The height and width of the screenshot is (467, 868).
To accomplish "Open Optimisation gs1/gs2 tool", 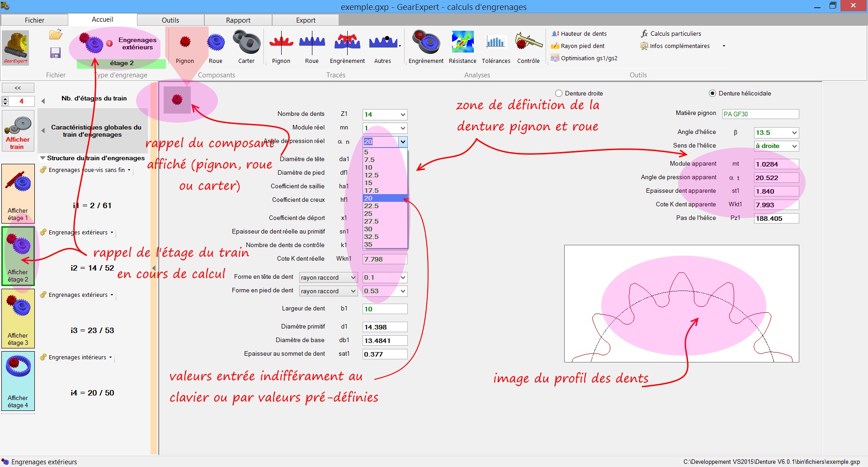I will click(584, 58).
